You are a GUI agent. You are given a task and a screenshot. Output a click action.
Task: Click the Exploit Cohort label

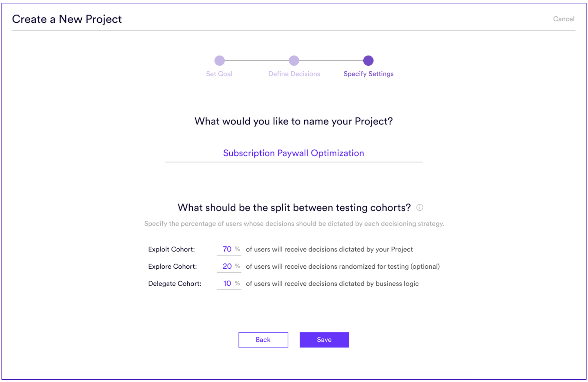pyautogui.click(x=171, y=249)
